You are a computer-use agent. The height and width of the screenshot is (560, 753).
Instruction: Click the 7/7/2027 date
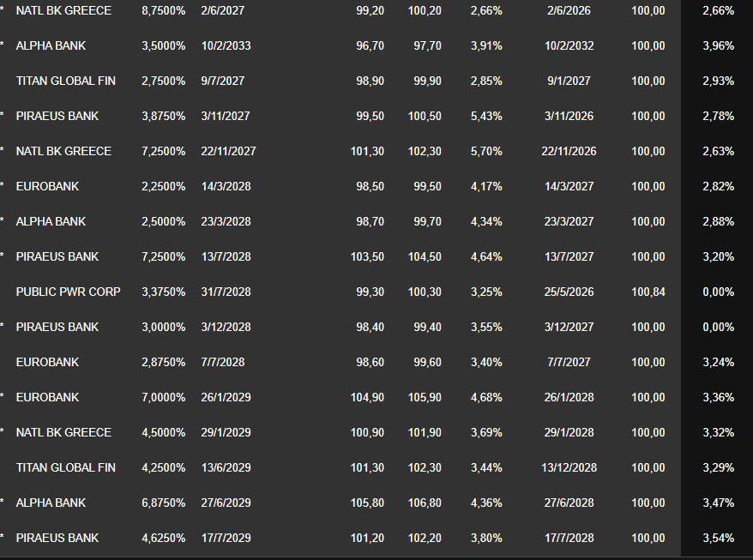[x=569, y=361]
